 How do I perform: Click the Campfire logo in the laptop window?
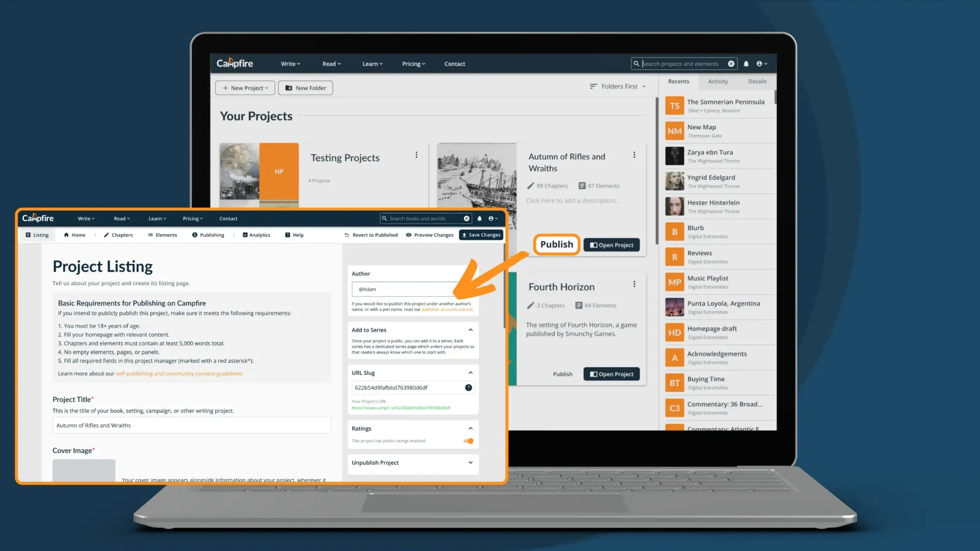click(235, 63)
